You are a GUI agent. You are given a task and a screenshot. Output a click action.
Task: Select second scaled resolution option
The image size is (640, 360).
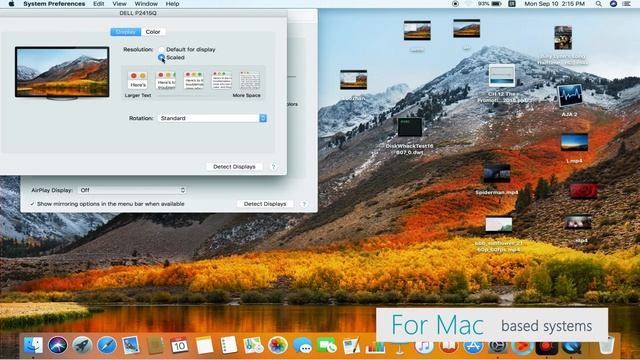click(x=166, y=80)
